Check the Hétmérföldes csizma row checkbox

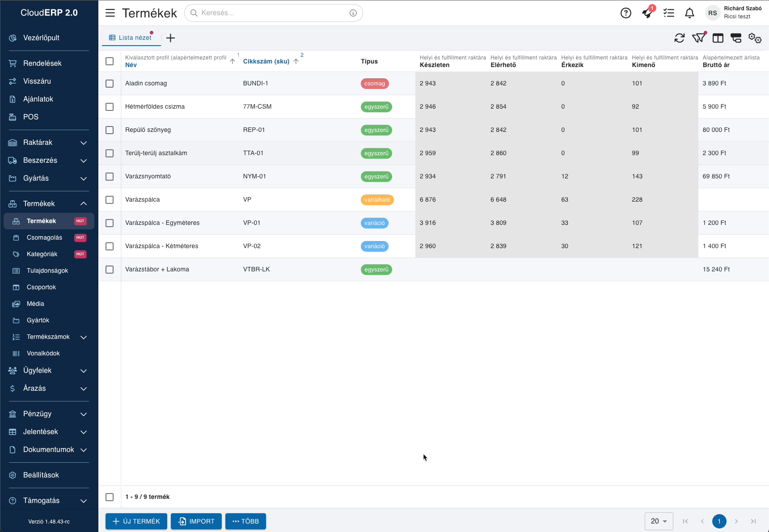point(110,107)
